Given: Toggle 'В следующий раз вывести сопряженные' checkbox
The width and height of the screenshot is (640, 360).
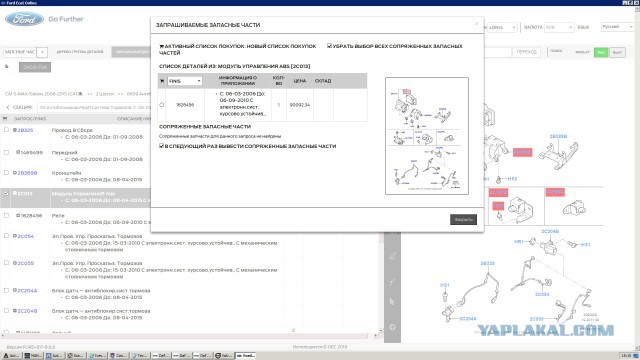Looking at the screenshot, I should [161, 146].
